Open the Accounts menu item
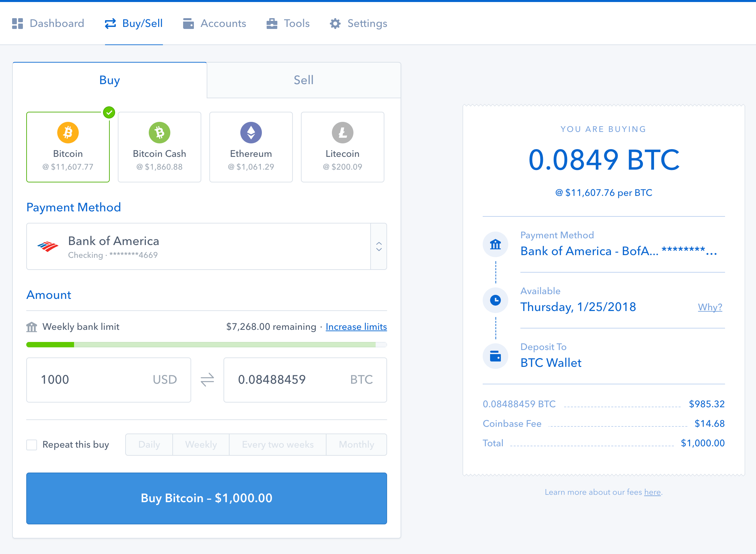Image resolution: width=756 pixels, height=554 pixels. coord(215,24)
